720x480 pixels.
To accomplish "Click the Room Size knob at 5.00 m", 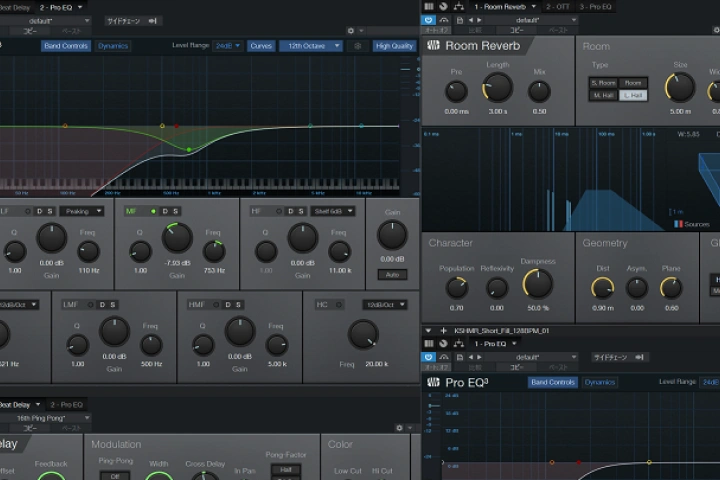I will (680, 87).
